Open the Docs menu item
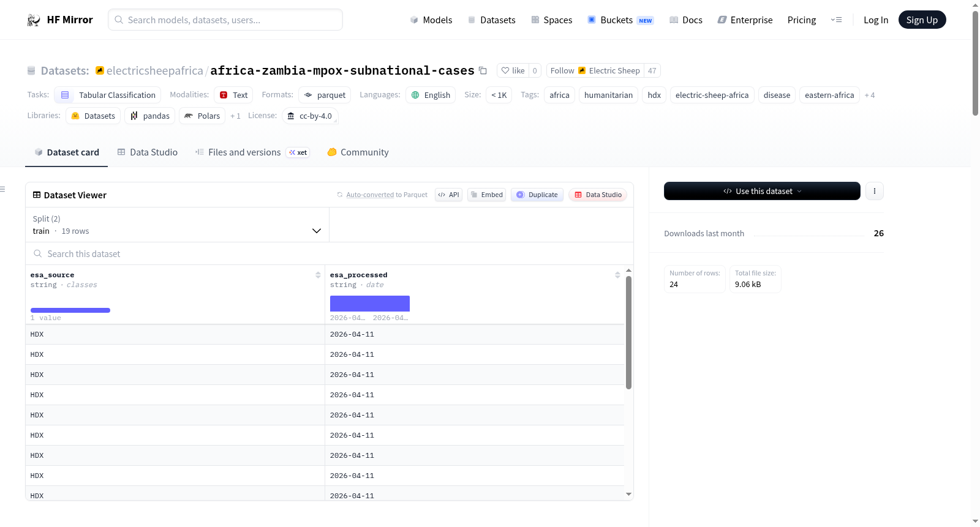980x527 pixels. tap(685, 20)
